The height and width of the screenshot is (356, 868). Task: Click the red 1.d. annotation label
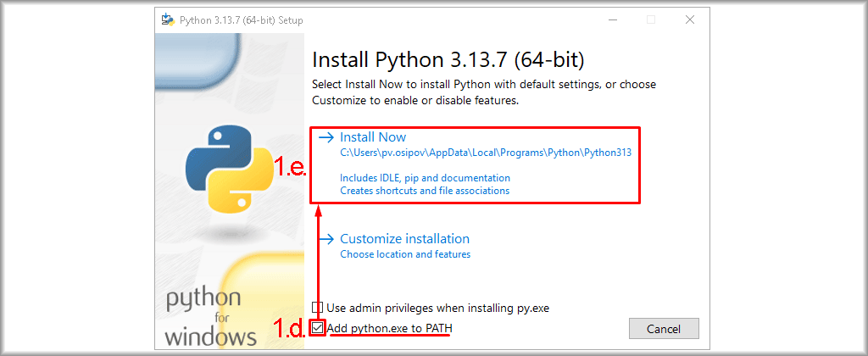[288, 329]
